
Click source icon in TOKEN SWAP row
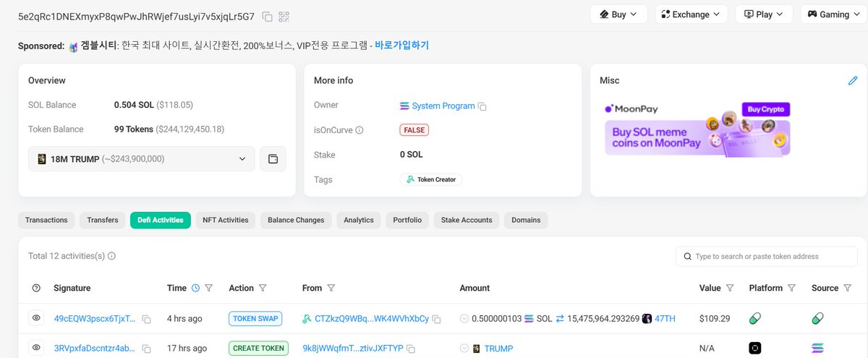click(x=818, y=318)
